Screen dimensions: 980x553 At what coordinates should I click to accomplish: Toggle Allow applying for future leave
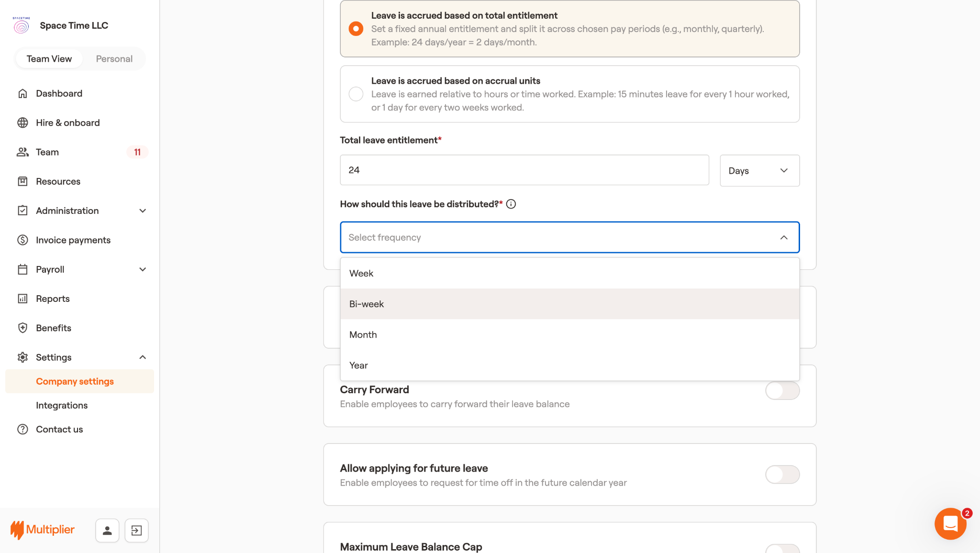[x=782, y=475]
